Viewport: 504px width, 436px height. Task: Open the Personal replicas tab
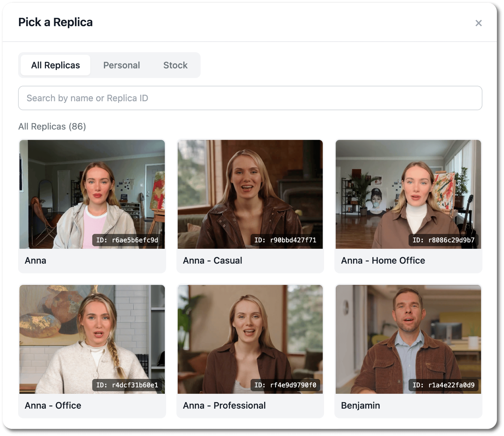coord(121,65)
